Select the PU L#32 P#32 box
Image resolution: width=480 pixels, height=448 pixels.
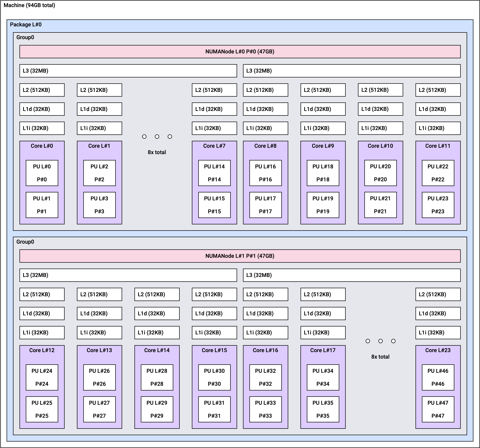[x=266, y=377]
